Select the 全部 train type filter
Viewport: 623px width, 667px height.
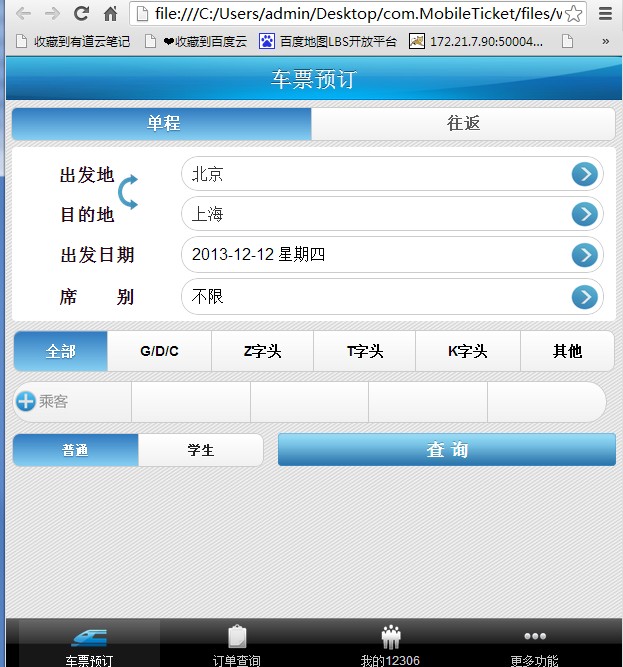(x=60, y=351)
